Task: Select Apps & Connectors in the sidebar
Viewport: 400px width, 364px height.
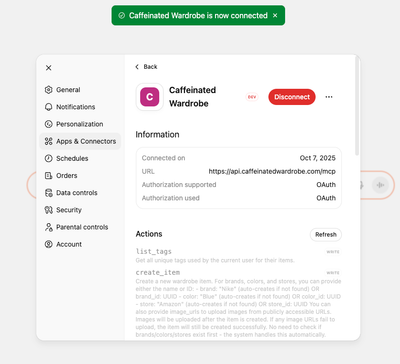Action: click(80, 141)
